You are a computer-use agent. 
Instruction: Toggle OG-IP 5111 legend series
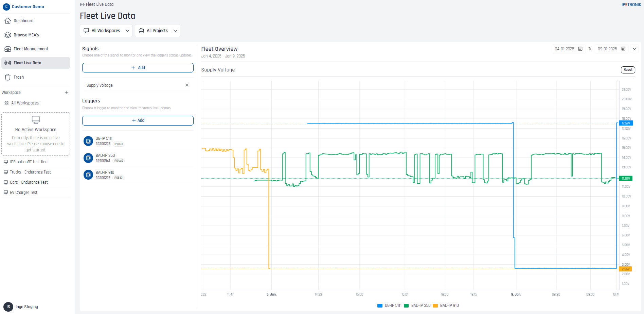[x=390, y=305]
